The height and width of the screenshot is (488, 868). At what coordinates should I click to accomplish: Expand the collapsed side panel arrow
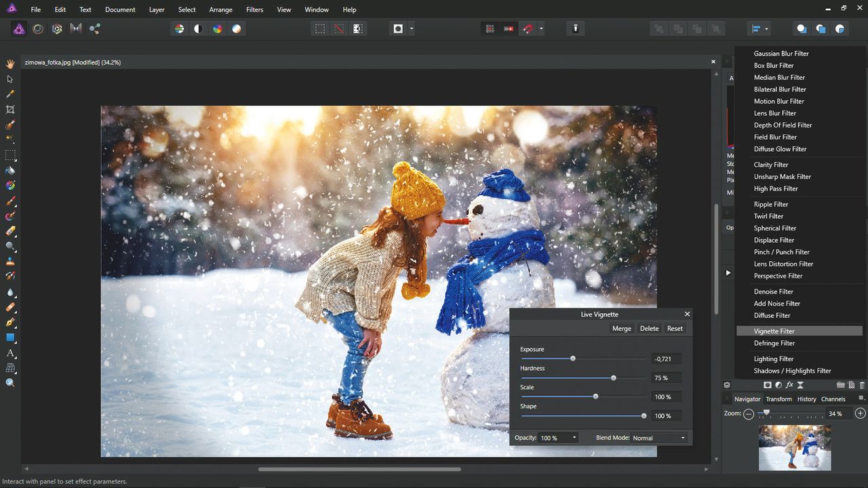728,272
